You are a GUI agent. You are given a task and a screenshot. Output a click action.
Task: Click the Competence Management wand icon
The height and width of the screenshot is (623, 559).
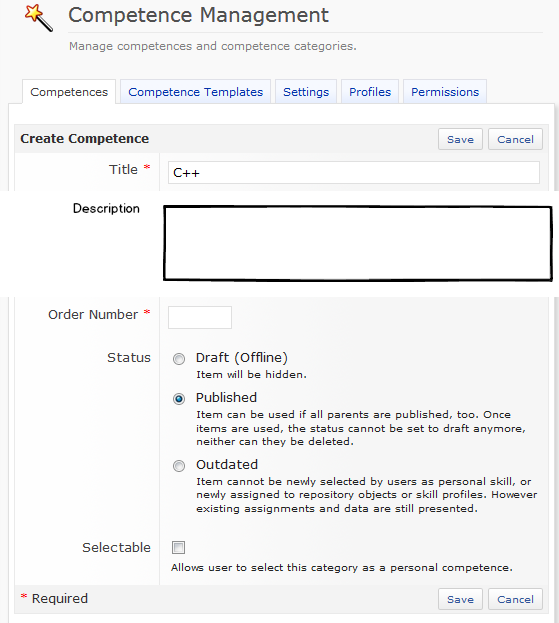click(39, 17)
